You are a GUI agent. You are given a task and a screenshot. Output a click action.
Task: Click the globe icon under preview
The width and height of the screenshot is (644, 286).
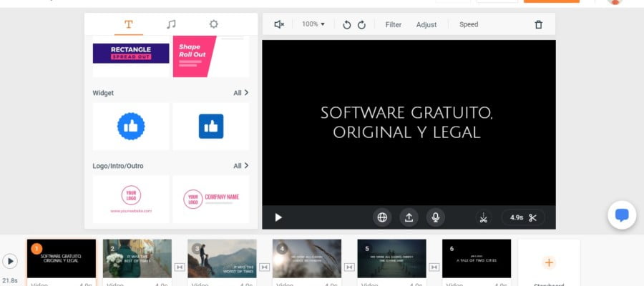tap(382, 217)
